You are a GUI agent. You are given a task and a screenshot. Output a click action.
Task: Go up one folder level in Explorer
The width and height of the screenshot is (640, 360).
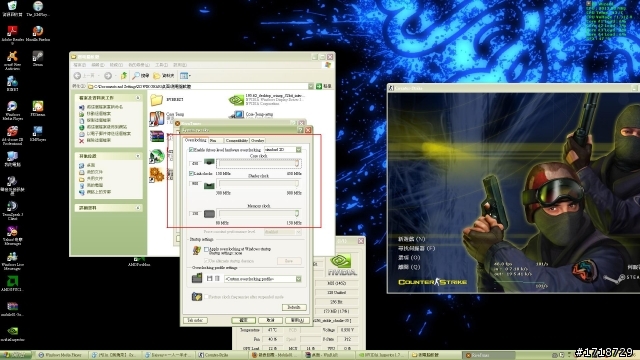(x=124, y=76)
